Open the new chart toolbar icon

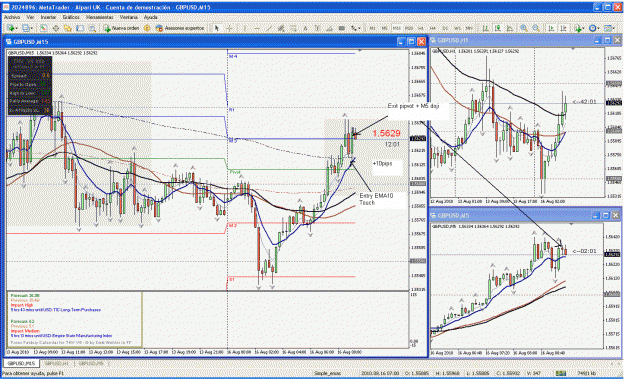click(11, 28)
